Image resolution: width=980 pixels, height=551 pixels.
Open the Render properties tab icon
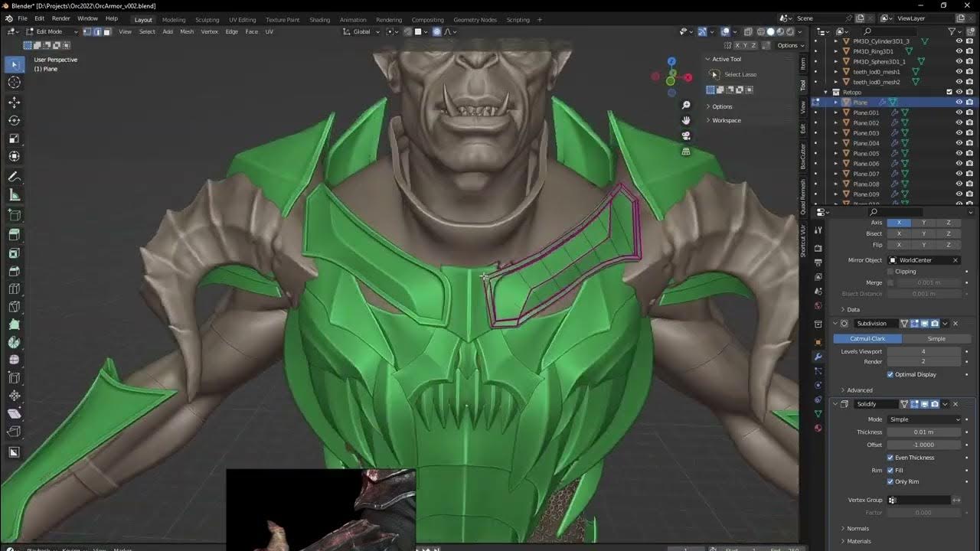(818, 249)
